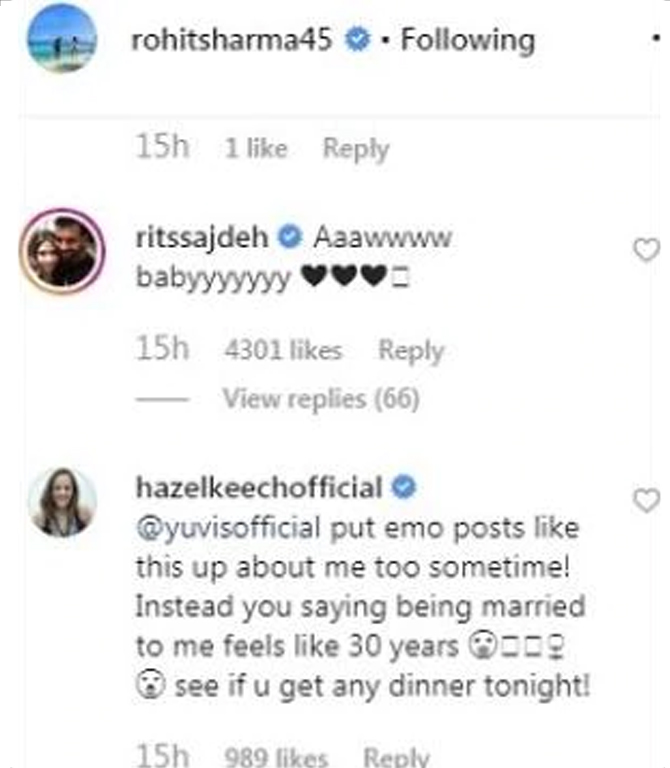Click verified badge next to hazelkeechofficial

pos(404,488)
